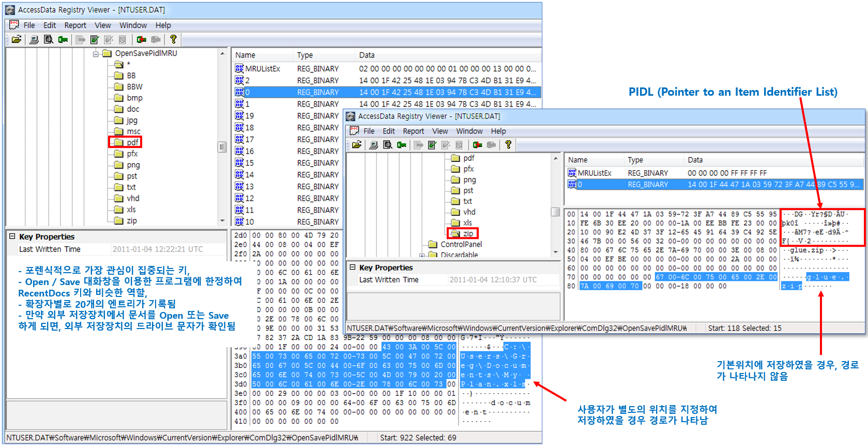Expand the Discardable node in front tree
The width and height of the screenshot is (868, 447).
point(422,255)
